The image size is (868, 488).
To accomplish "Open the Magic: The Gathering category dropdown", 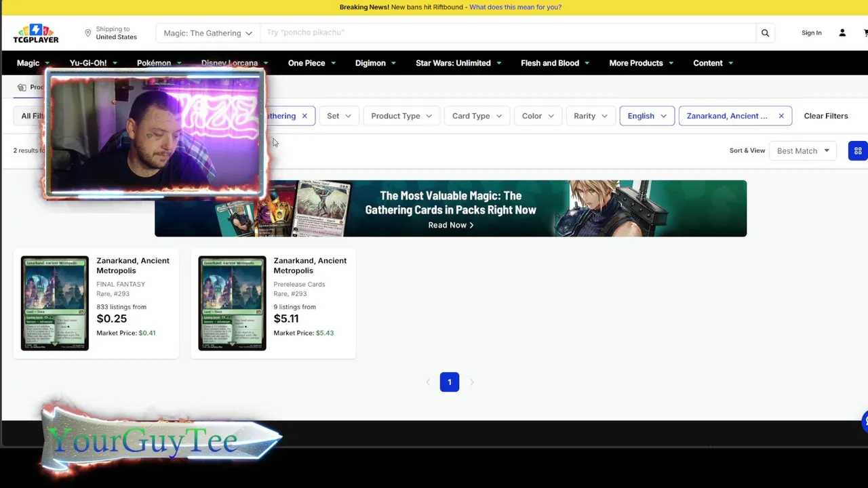I will pyautogui.click(x=208, y=33).
